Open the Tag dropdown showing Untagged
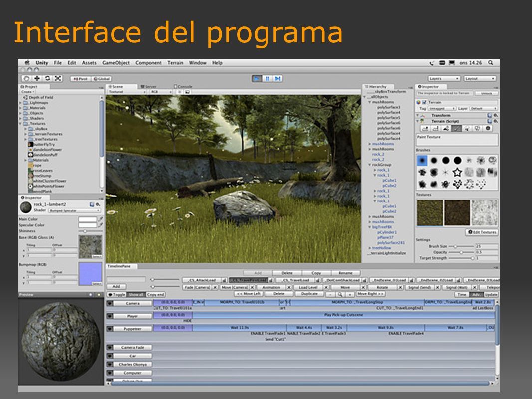Viewport: 532px width, 399px height. (441, 109)
